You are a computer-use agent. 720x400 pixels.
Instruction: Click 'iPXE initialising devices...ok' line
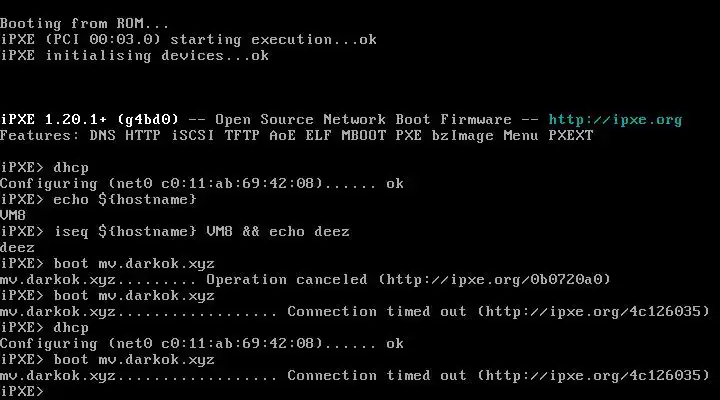click(134, 56)
